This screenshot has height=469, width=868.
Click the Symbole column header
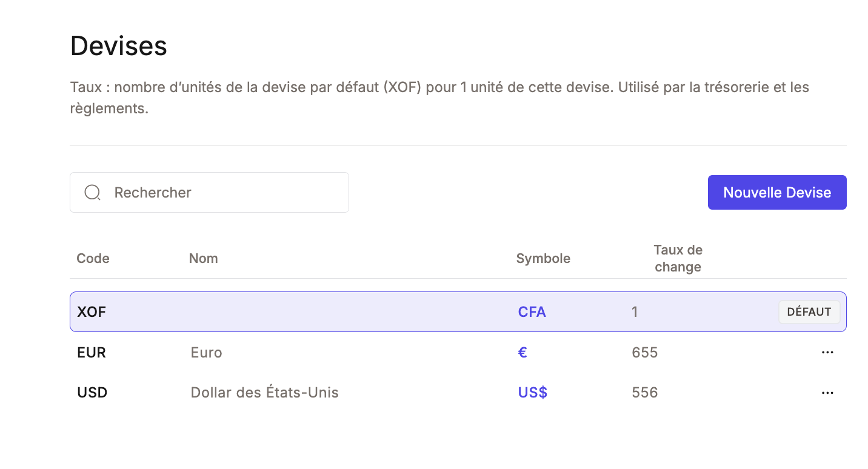pos(542,259)
